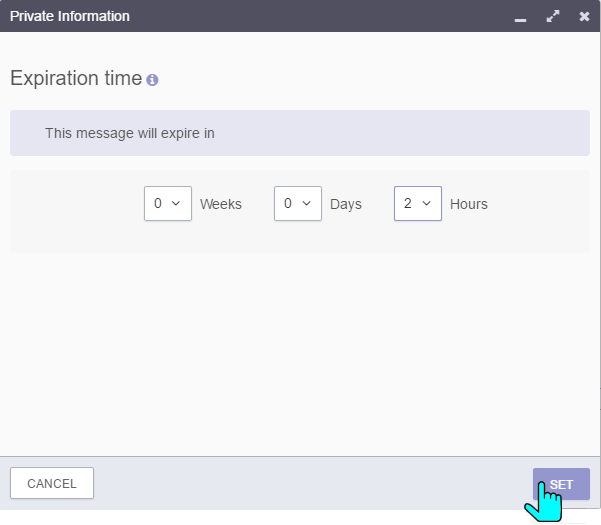
Task: Click the 'Days' label
Action: click(x=346, y=204)
